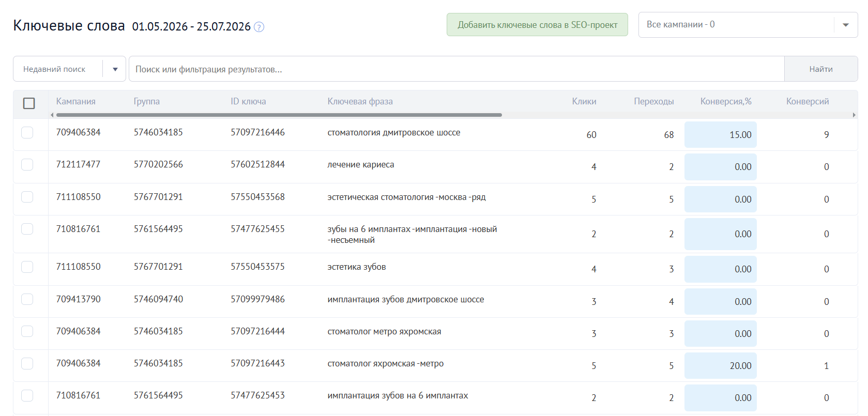Click the date range 01.05.2026 - 25.07.2026

click(191, 26)
